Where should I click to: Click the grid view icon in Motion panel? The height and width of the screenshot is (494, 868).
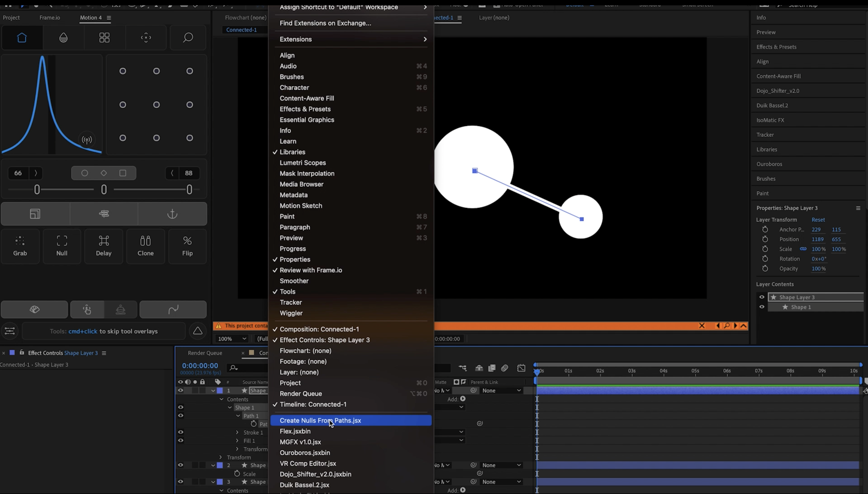(x=104, y=37)
